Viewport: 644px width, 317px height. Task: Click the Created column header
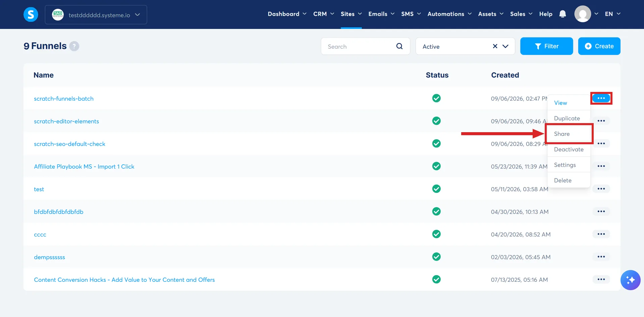coord(505,75)
